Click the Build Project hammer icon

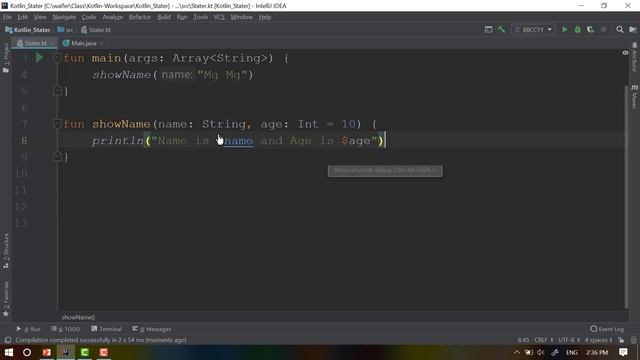coord(502,29)
